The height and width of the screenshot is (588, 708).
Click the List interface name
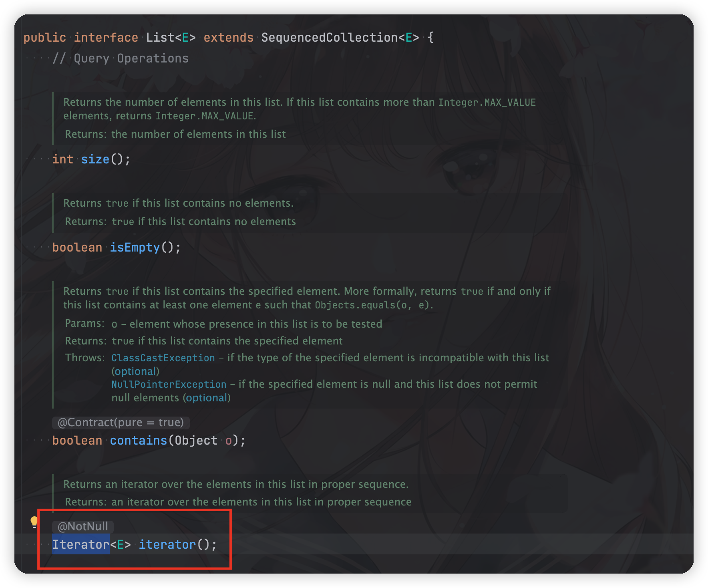click(x=160, y=37)
